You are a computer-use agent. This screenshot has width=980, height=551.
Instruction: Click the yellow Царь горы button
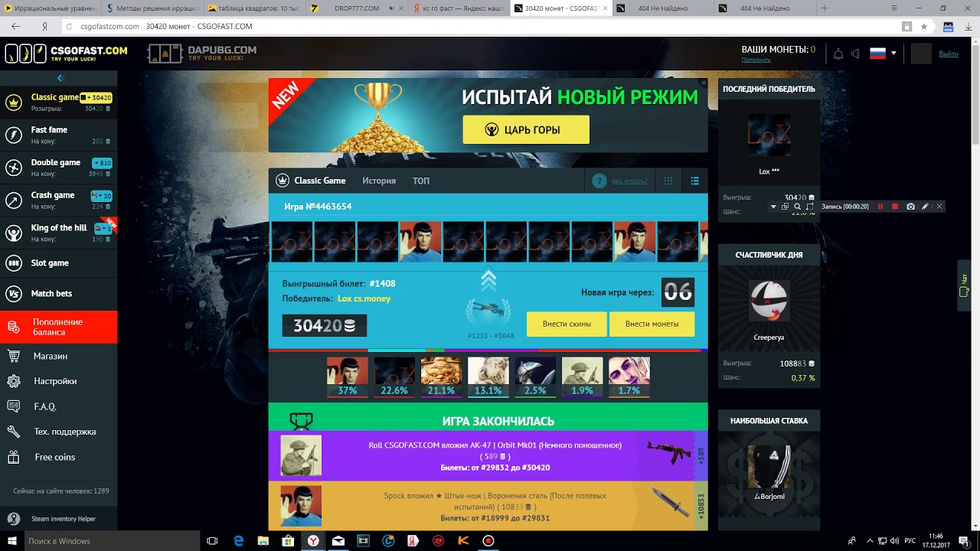(526, 130)
